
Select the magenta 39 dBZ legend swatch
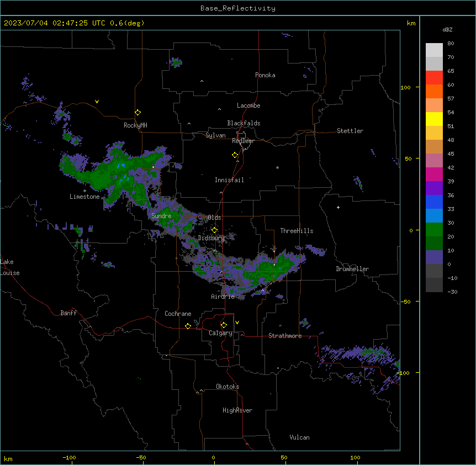pos(434,174)
